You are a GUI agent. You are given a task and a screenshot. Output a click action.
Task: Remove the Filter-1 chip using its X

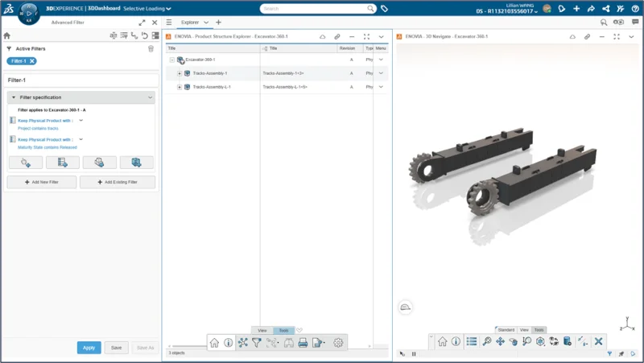click(x=32, y=61)
